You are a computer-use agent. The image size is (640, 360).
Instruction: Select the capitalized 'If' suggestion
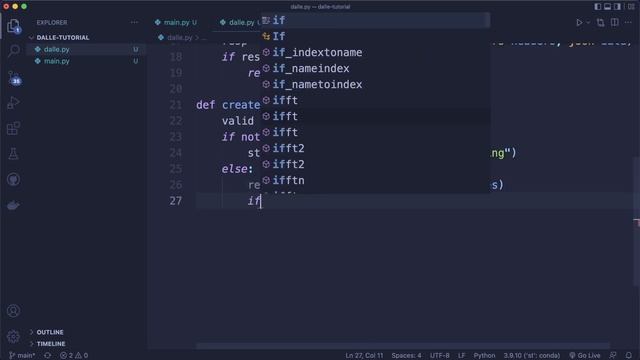click(376, 36)
